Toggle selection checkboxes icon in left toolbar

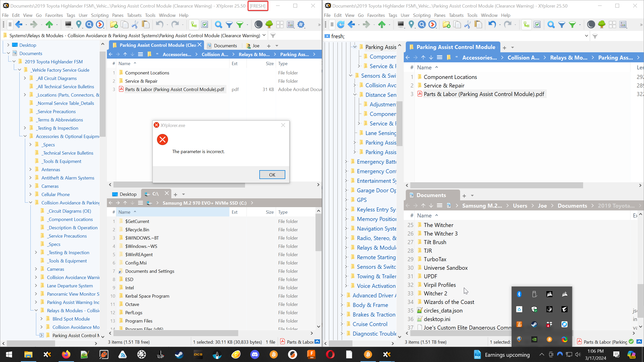click(x=205, y=24)
